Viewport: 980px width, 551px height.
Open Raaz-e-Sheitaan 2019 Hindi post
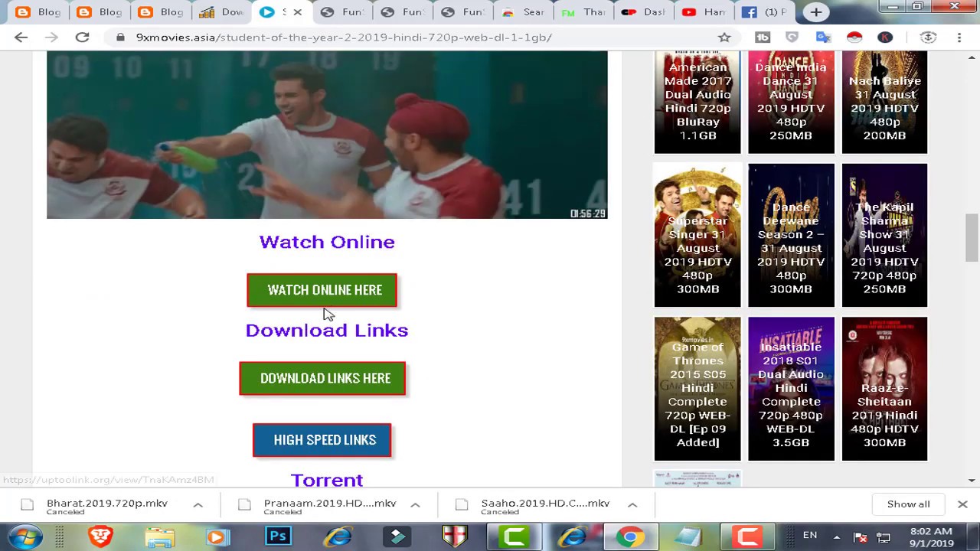click(x=884, y=389)
